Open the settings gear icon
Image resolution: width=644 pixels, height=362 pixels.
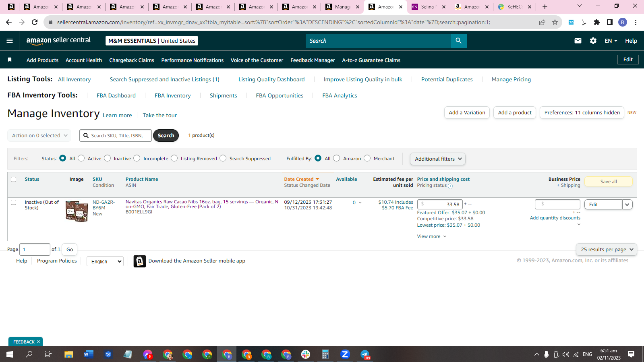coord(593,41)
